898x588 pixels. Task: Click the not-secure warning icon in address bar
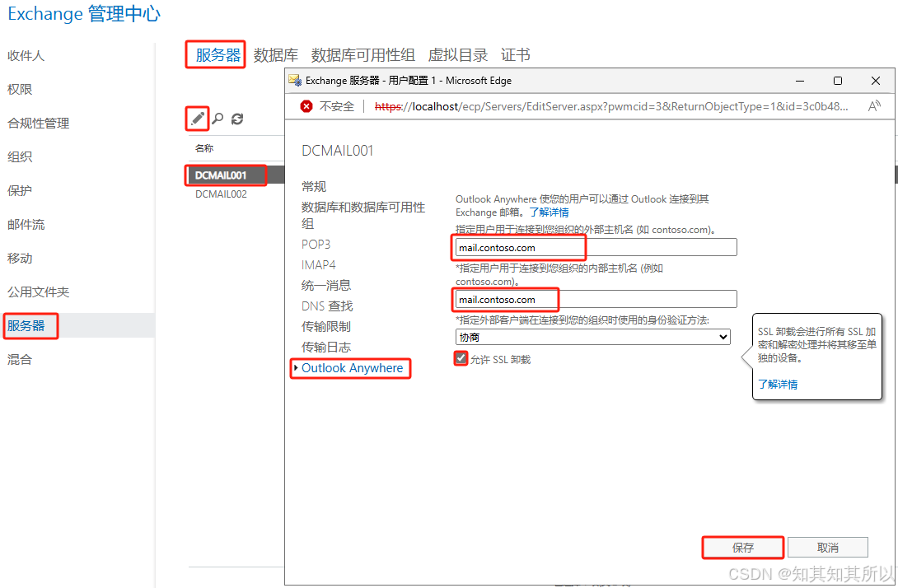click(x=306, y=106)
